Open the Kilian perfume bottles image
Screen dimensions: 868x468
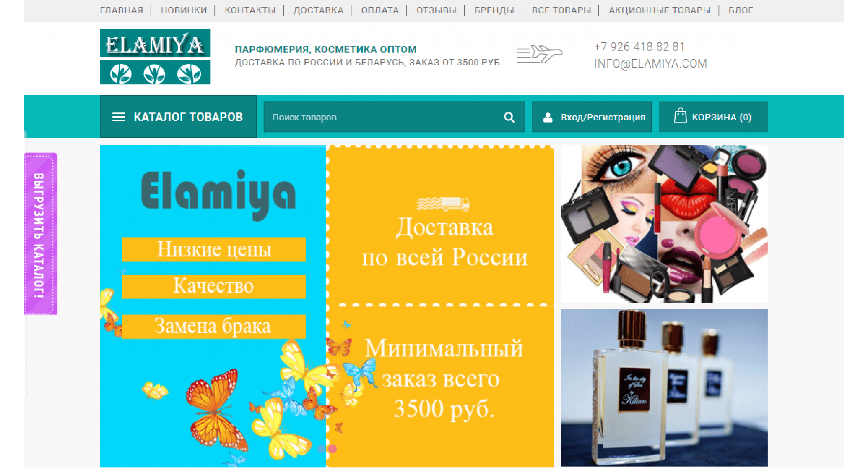pyautogui.click(x=664, y=388)
